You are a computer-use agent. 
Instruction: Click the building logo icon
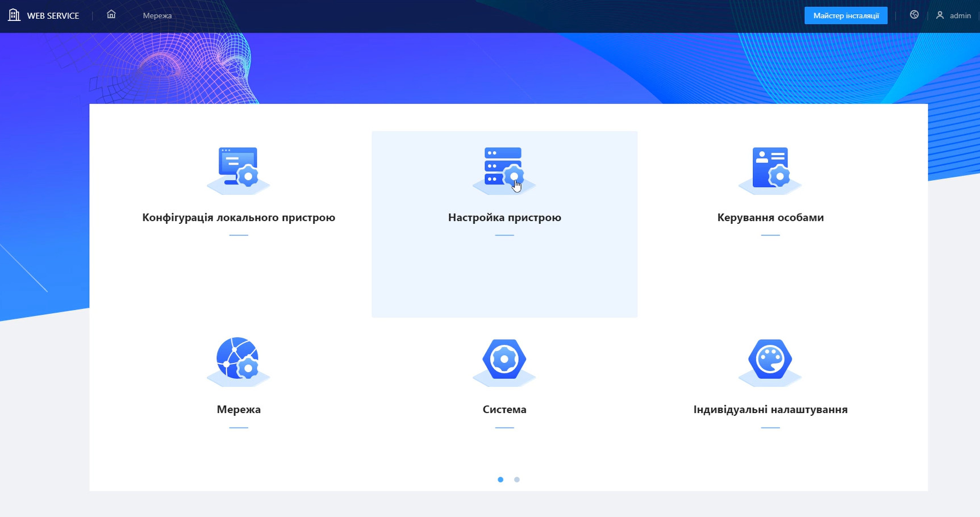point(14,15)
